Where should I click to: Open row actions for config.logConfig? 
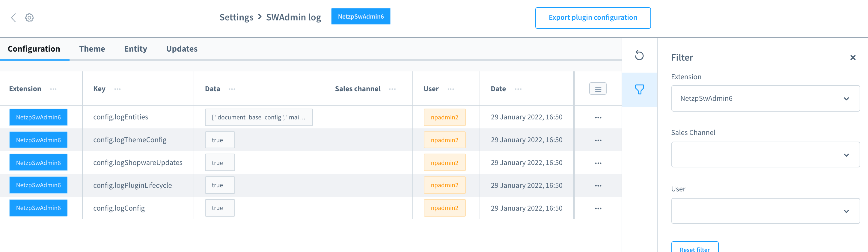pos(598,208)
